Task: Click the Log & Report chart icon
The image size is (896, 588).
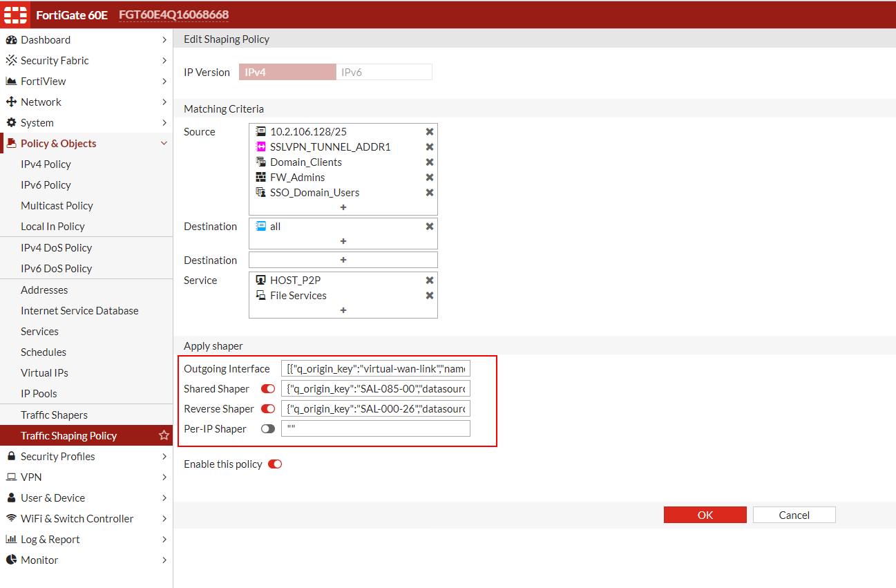Action: click(x=11, y=540)
